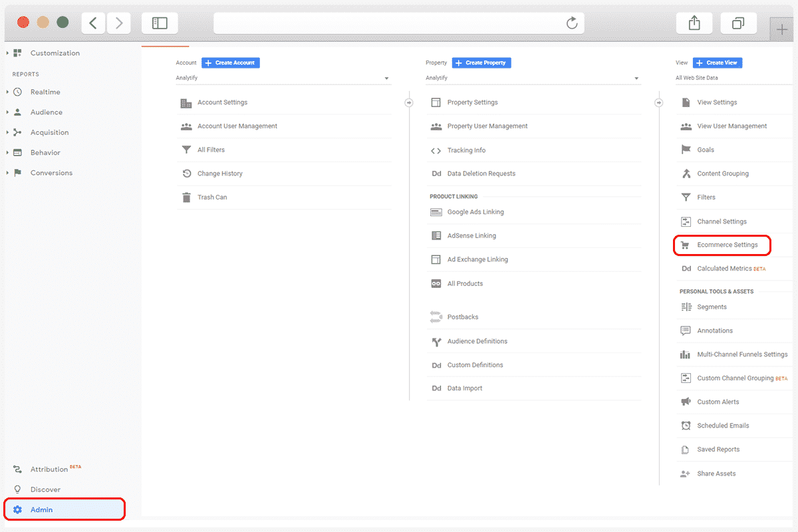Open the Custom Channel Grouping beta link
The image size is (798, 532).
pyautogui.click(x=742, y=378)
